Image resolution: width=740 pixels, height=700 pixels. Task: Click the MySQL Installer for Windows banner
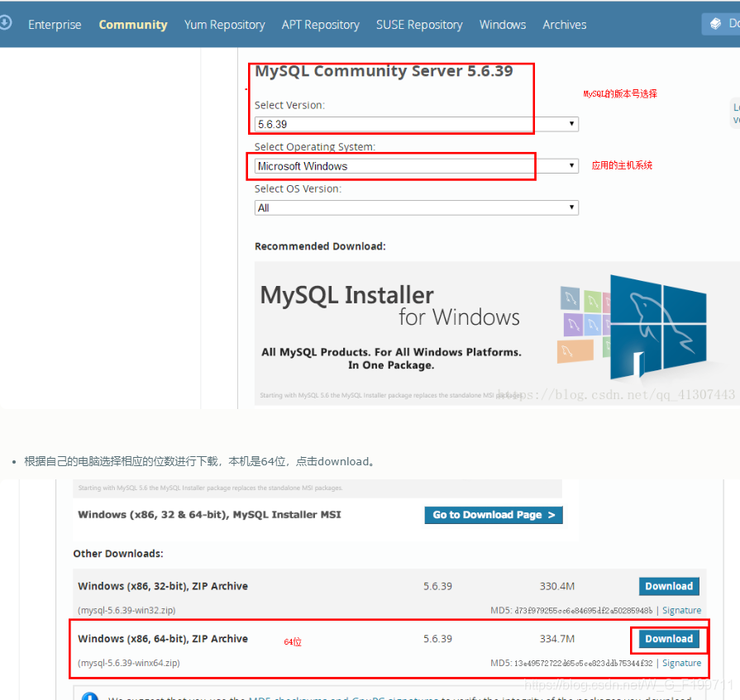(497, 333)
